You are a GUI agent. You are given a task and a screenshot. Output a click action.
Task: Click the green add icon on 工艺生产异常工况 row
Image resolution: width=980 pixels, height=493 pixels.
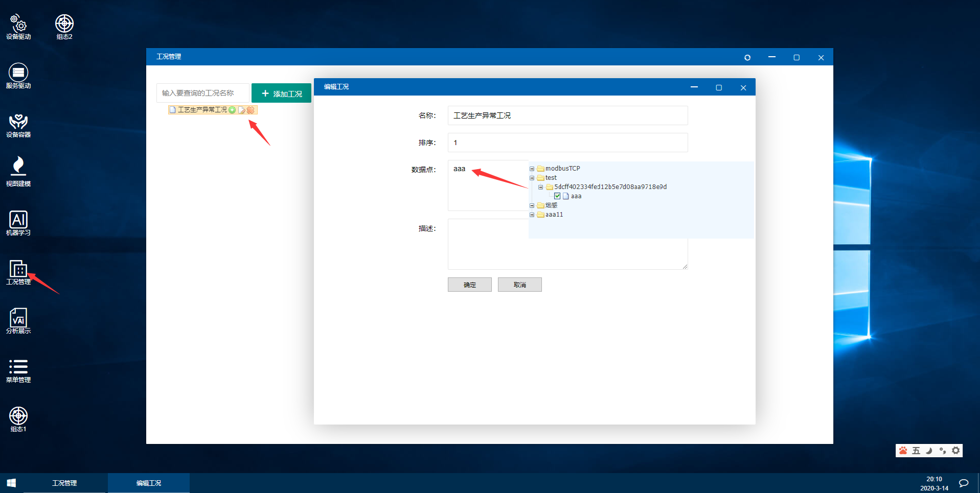point(232,110)
